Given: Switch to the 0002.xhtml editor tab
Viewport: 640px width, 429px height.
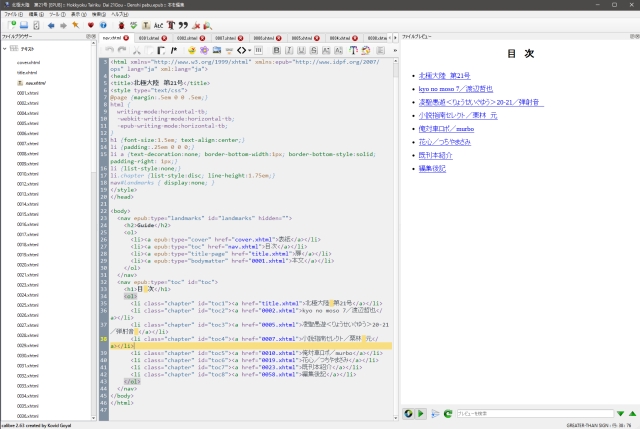Looking at the screenshot, I should tap(187, 37).
